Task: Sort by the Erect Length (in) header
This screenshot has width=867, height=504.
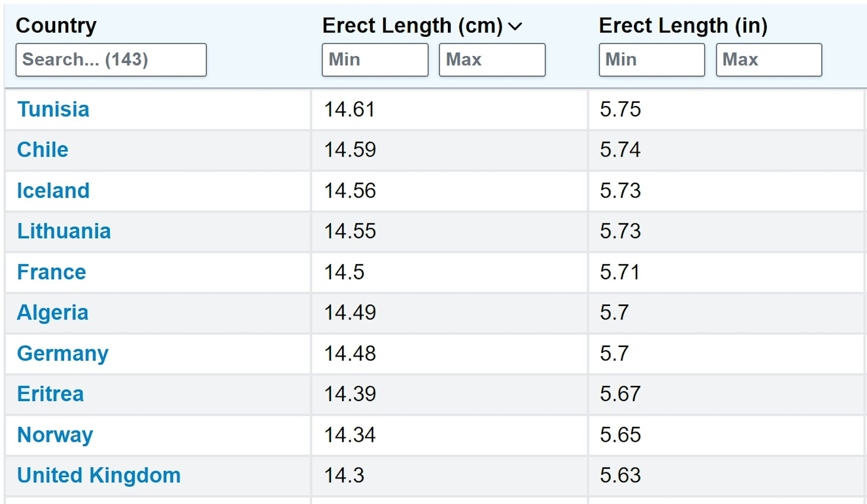Action: [x=683, y=26]
